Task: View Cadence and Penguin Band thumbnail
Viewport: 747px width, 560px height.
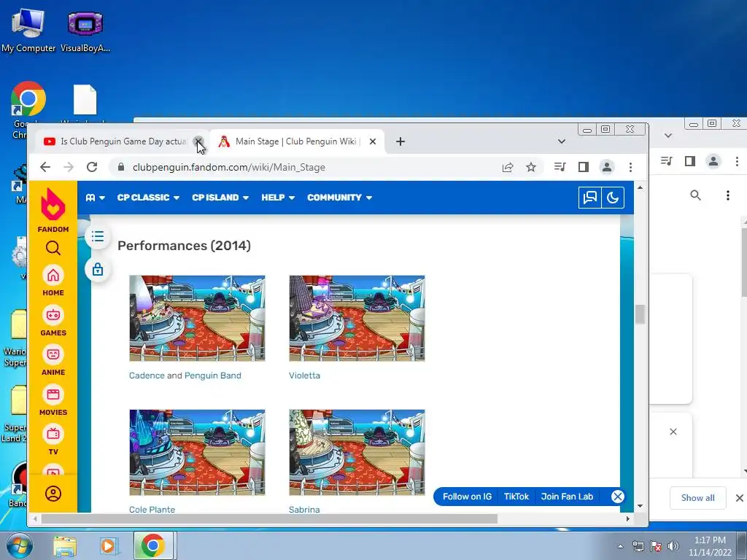Action: click(x=197, y=318)
